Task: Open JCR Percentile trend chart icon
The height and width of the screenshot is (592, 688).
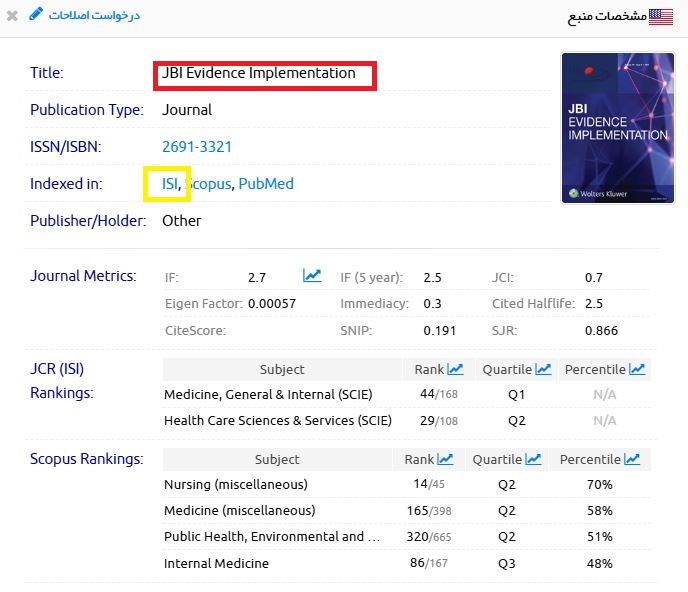Action: click(x=637, y=369)
